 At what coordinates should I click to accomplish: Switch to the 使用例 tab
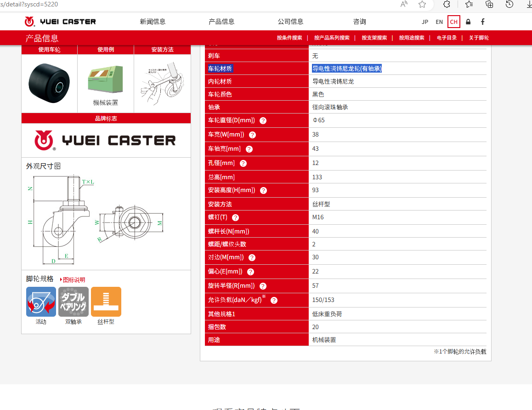pos(106,49)
